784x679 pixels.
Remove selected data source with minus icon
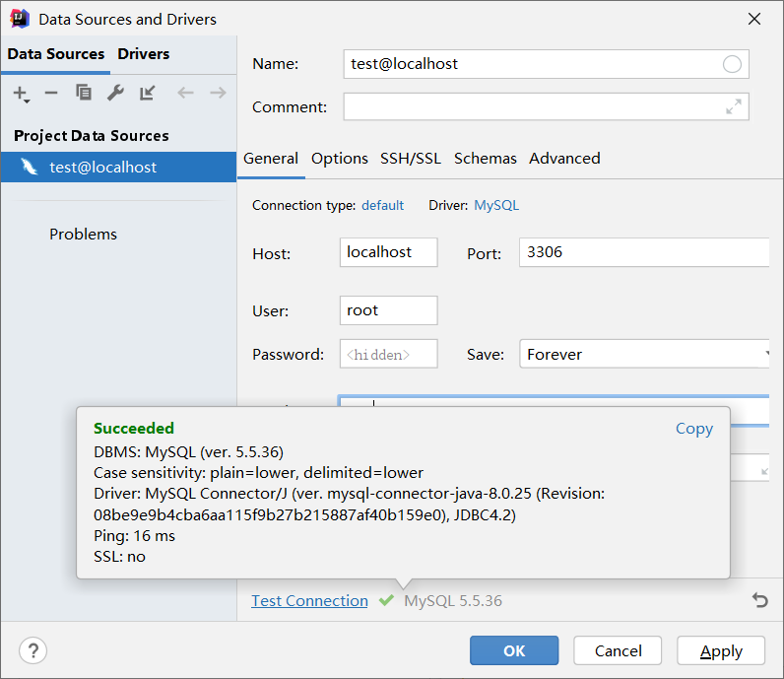[51, 93]
